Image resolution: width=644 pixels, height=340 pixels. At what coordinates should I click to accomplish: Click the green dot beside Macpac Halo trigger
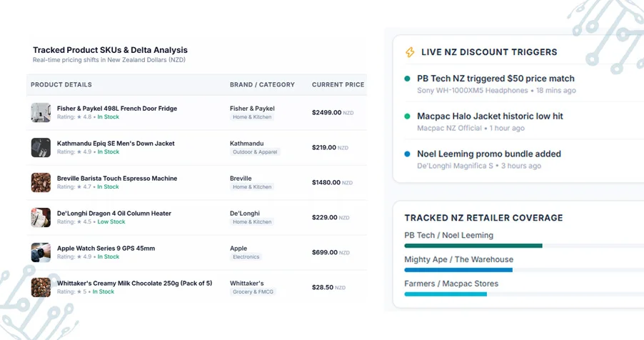(407, 116)
